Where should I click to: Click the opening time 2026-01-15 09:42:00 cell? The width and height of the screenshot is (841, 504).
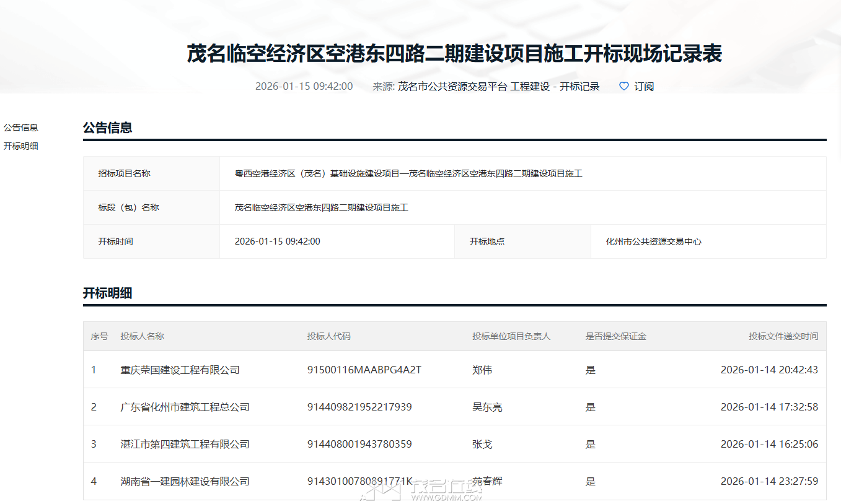(x=277, y=241)
